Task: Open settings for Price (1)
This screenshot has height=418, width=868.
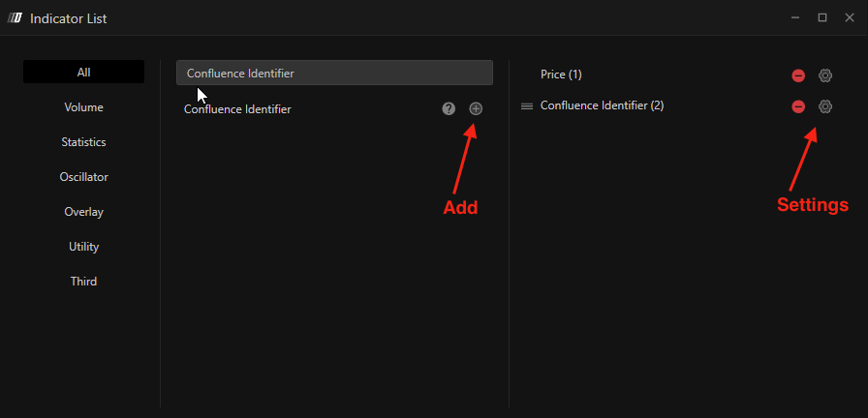Action: pos(825,75)
